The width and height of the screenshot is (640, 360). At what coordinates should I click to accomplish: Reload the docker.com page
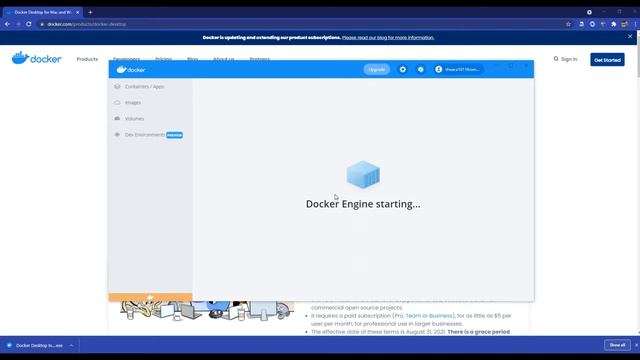(x=29, y=24)
